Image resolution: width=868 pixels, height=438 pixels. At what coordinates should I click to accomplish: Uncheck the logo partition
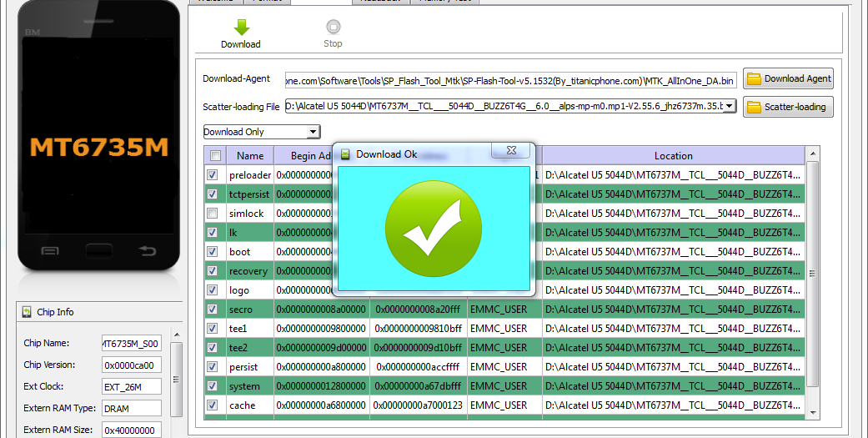pos(212,290)
